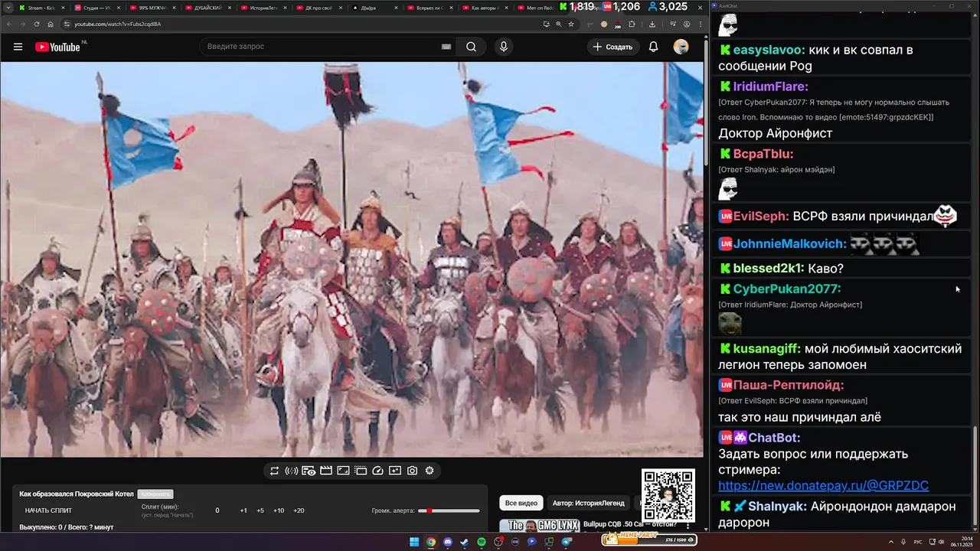Add +10 minutes to split
Viewport: 980px width, 551px height.
(x=279, y=510)
